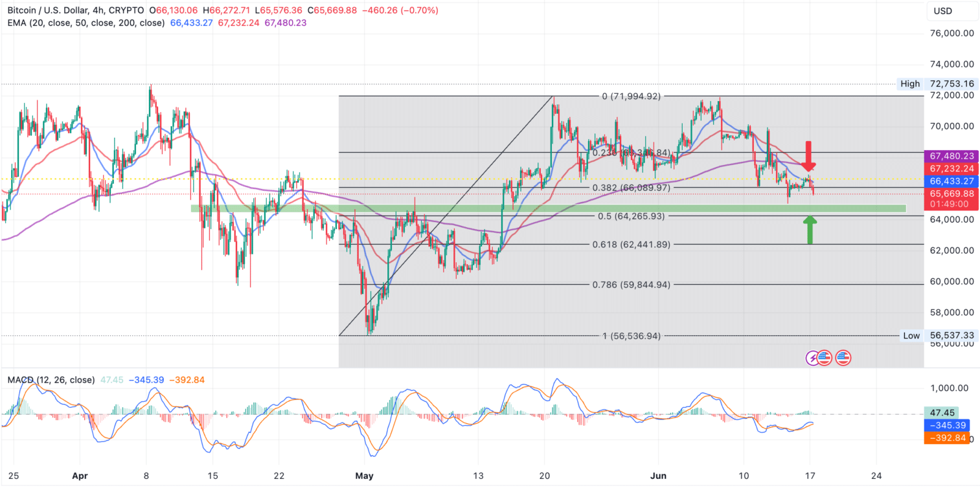Click the MACD axis 1,000.00 label

point(948,388)
